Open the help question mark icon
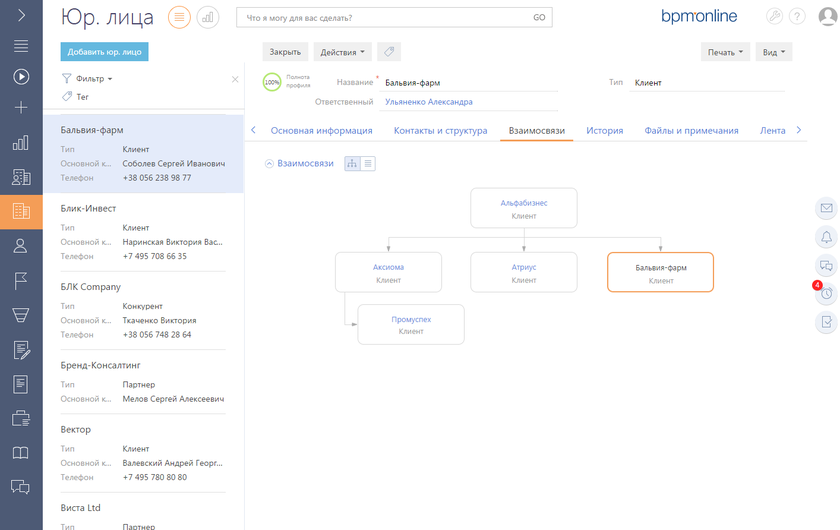840x530 pixels. coord(797,17)
